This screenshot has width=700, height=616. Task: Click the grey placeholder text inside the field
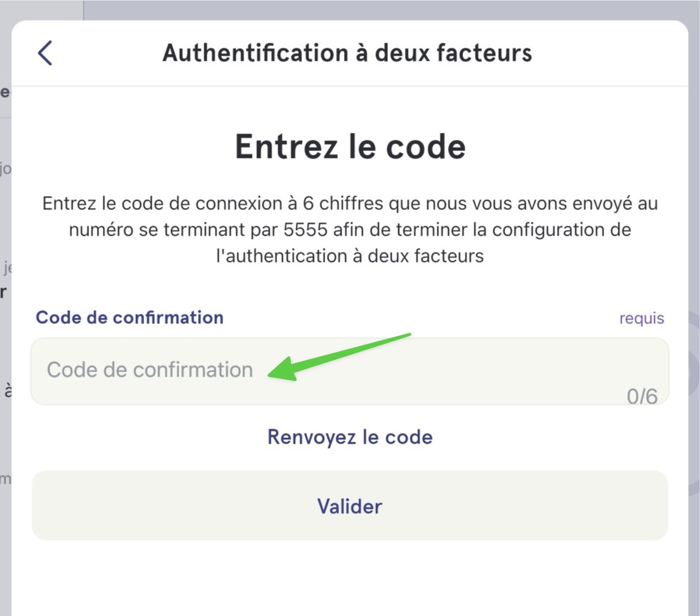click(x=150, y=370)
